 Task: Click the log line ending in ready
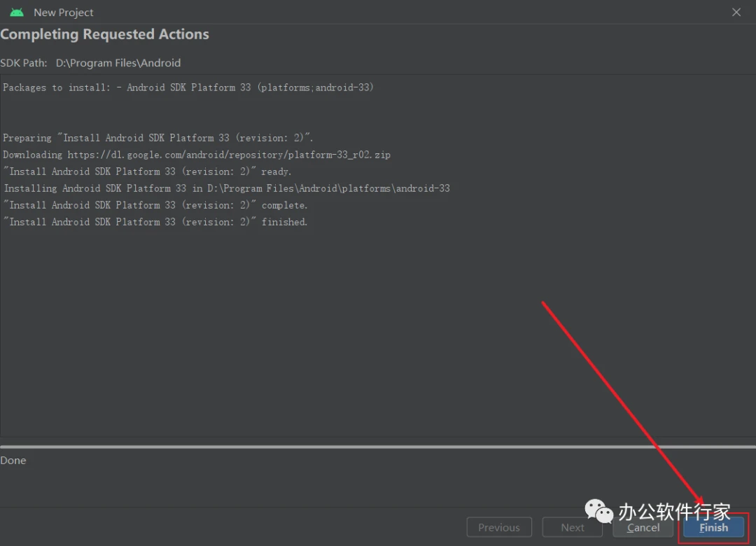pos(147,171)
